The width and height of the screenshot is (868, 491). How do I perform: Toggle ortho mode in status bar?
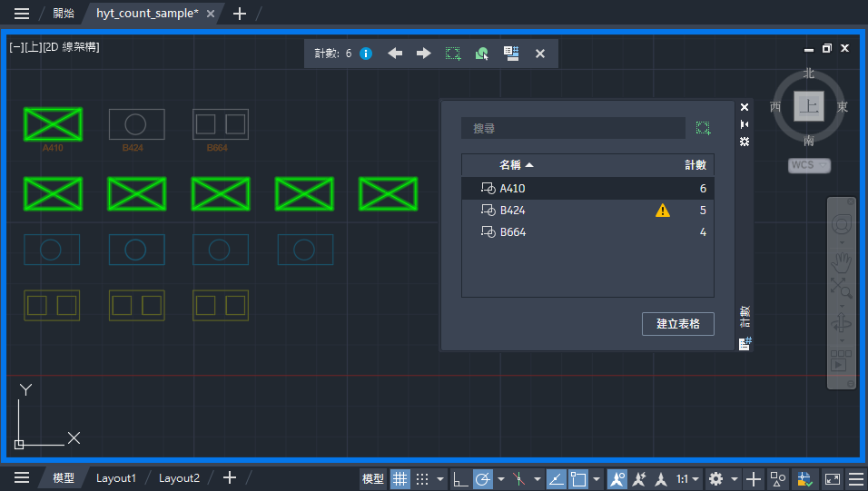click(460, 478)
